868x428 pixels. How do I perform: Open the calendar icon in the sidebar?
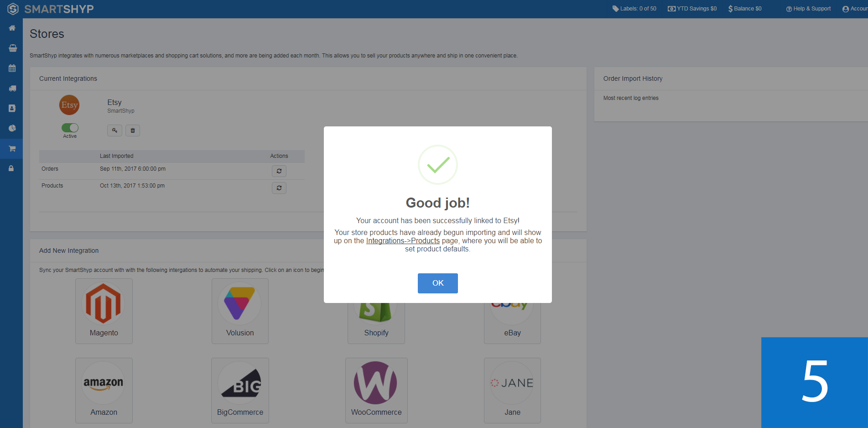pyautogui.click(x=12, y=68)
